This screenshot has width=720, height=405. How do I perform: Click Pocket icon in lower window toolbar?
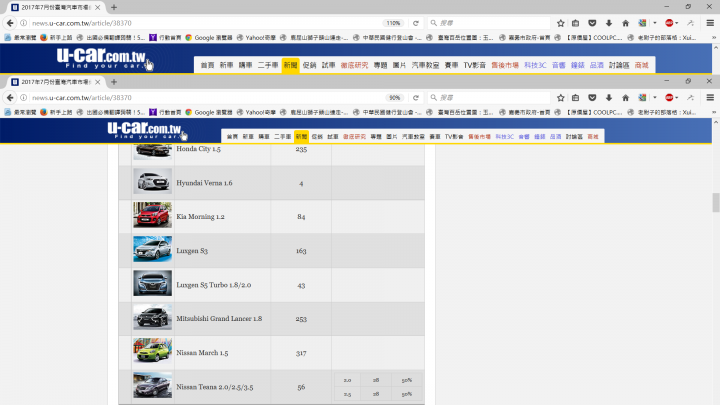pos(592,97)
